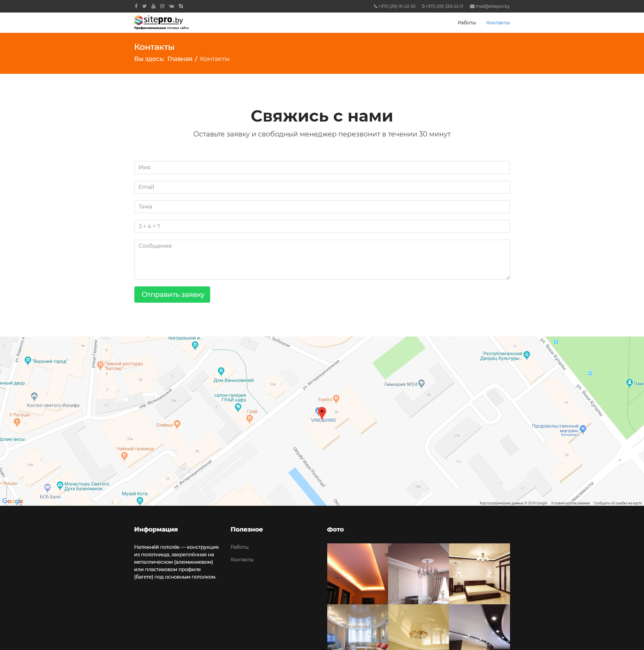This screenshot has width=644, height=650.
Task: Open the YouTube social icon
Action: [x=153, y=6]
